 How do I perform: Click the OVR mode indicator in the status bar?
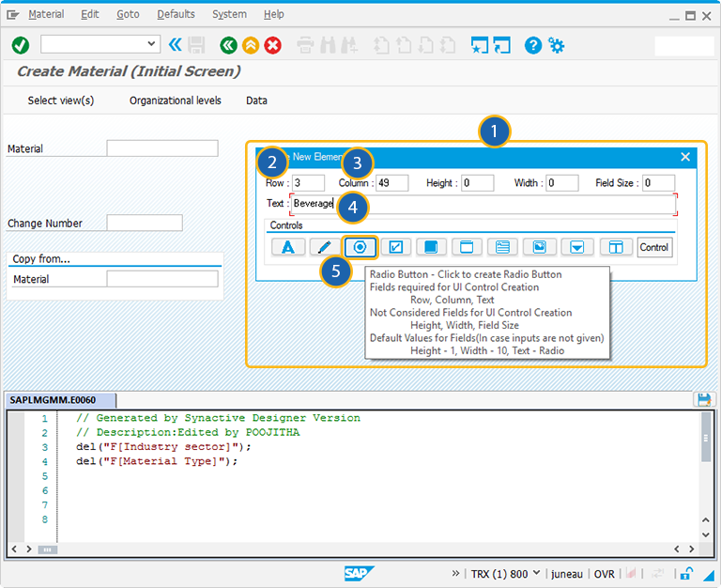[605, 574]
